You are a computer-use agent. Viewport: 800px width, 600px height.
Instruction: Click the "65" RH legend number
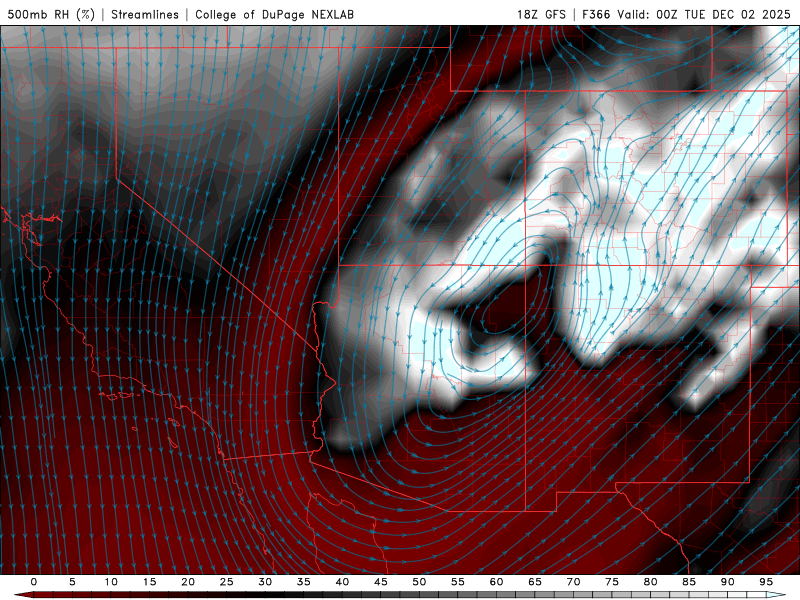tap(535, 582)
